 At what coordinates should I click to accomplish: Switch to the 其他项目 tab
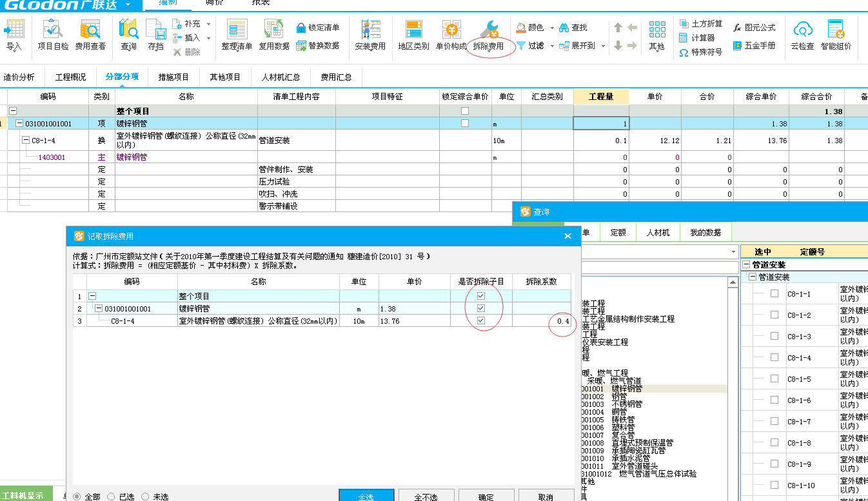[x=225, y=77]
